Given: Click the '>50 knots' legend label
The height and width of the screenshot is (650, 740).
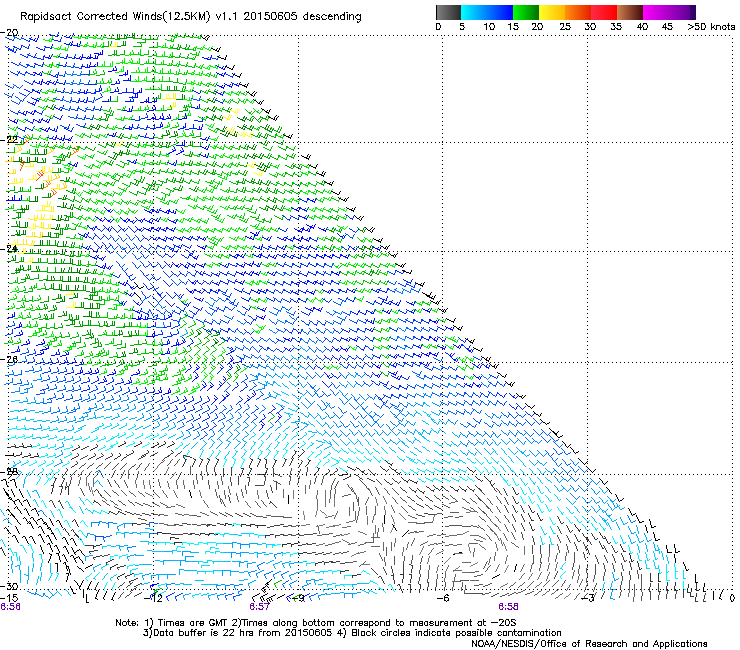Looking at the screenshot, I should (711, 27).
